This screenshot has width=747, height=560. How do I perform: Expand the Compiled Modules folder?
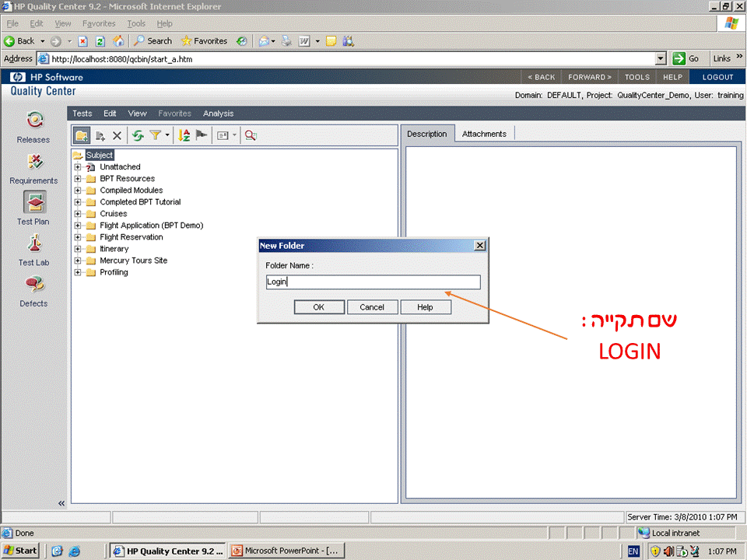(x=78, y=191)
